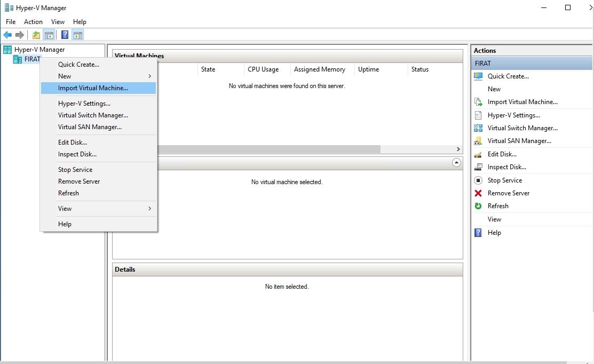594x364 pixels.
Task: Open the Help menu in menu bar
Action: pyautogui.click(x=80, y=22)
